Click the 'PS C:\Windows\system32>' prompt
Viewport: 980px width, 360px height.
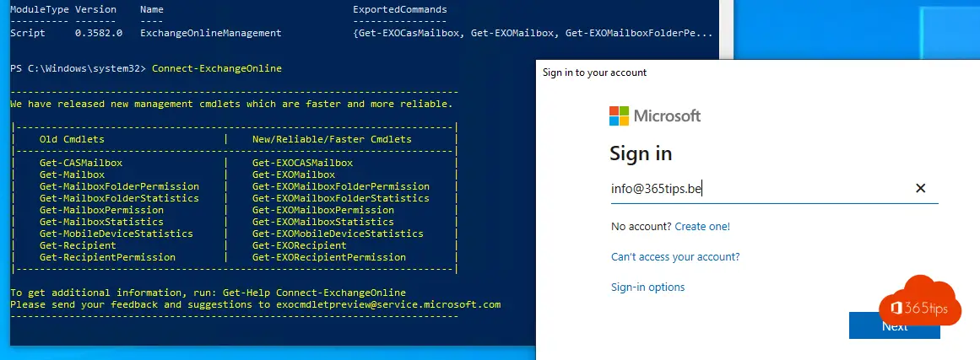[x=79, y=68]
